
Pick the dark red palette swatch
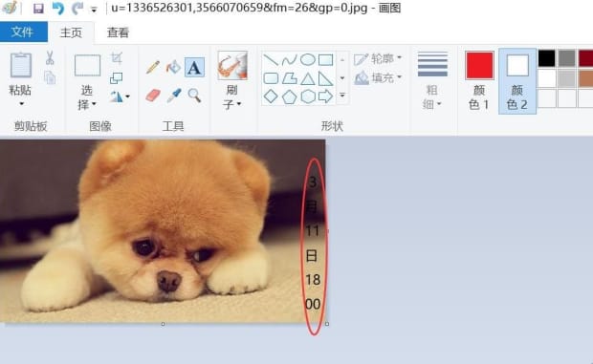(x=585, y=58)
